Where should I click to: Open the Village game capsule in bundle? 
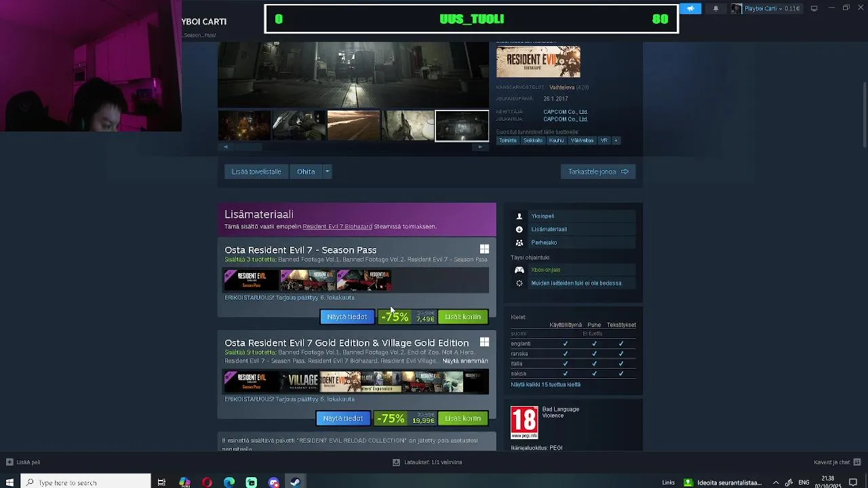tap(299, 382)
